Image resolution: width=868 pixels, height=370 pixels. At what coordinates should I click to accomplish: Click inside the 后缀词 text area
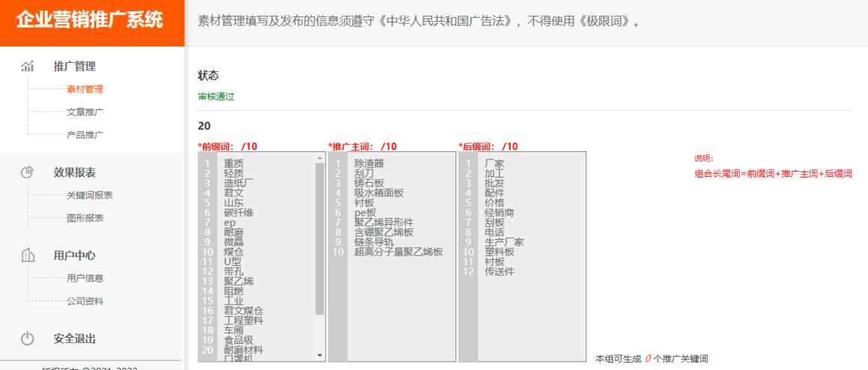(531, 315)
